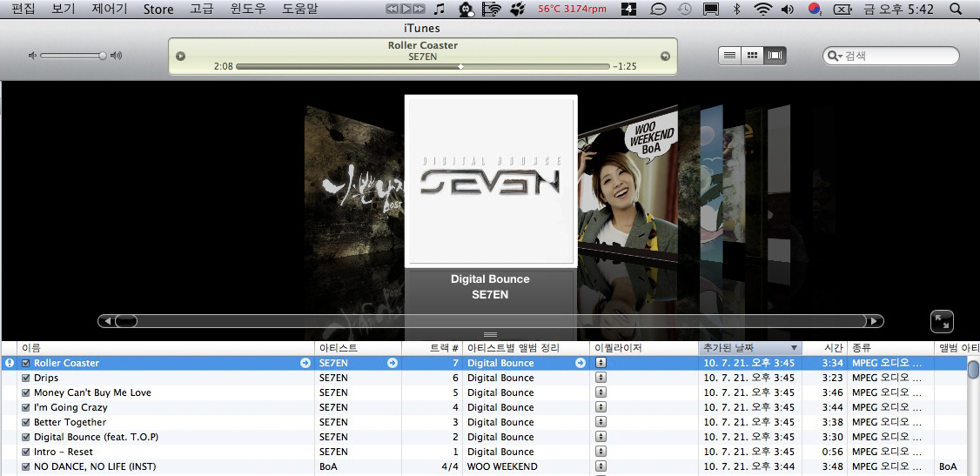Sort by 트랙 # column header
This screenshot has width=980, height=476.
pyautogui.click(x=432, y=348)
